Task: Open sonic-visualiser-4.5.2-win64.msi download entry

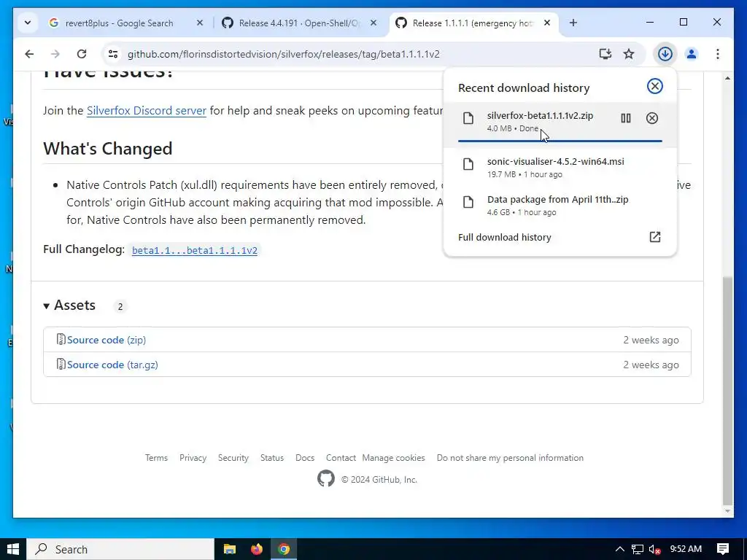Action: tap(560, 167)
